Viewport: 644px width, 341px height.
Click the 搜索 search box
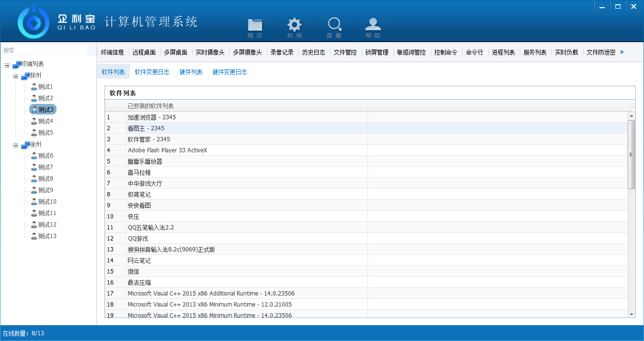coord(44,50)
